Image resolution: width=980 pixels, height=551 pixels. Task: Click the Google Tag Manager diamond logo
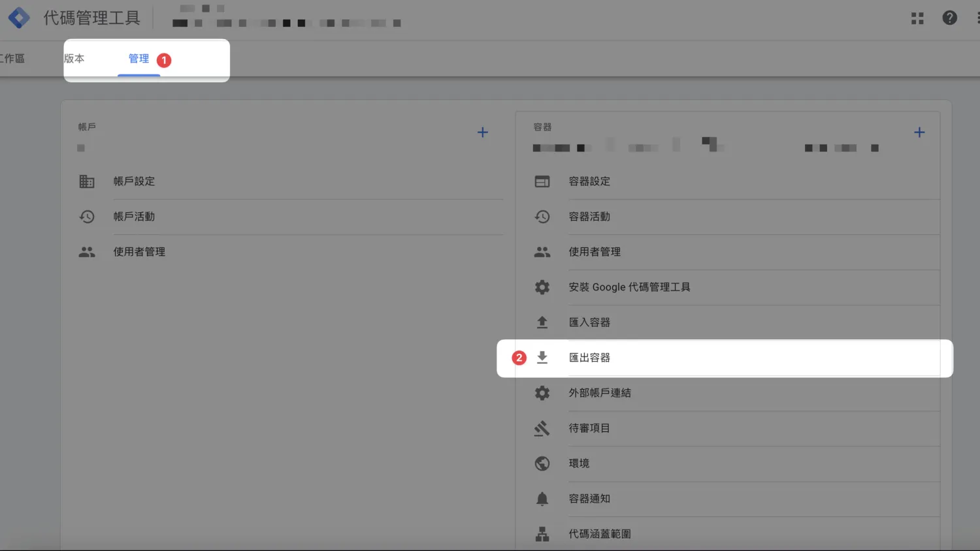coord(18,18)
